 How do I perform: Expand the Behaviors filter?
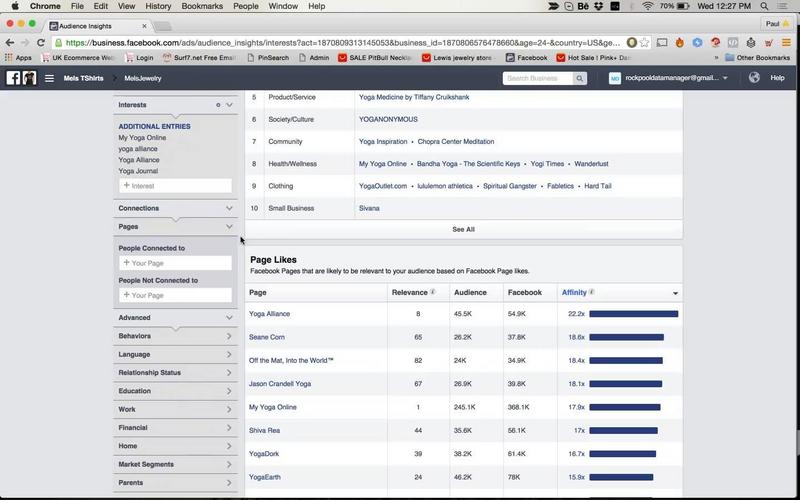pos(176,336)
